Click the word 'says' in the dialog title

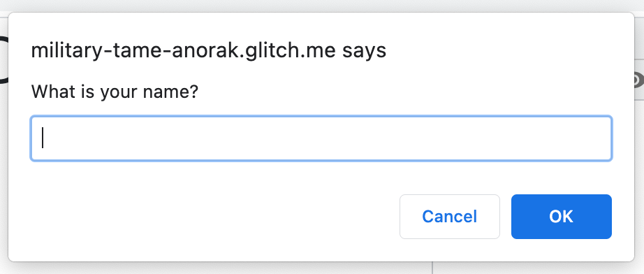coord(365,52)
